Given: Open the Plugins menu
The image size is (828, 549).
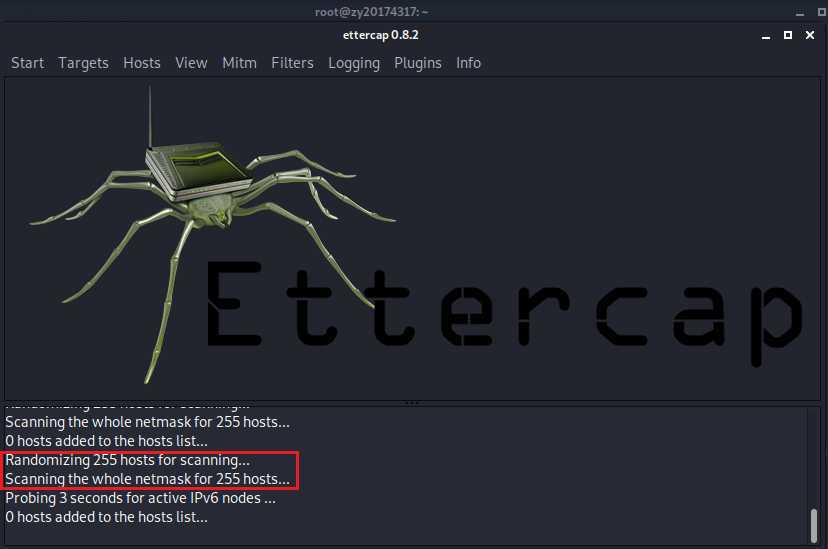Looking at the screenshot, I should (418, 63).
